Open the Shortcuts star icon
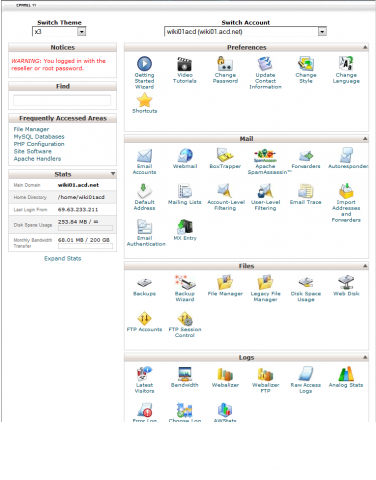Viewport: 376px width, 480px height. click(x=144, y=103)
